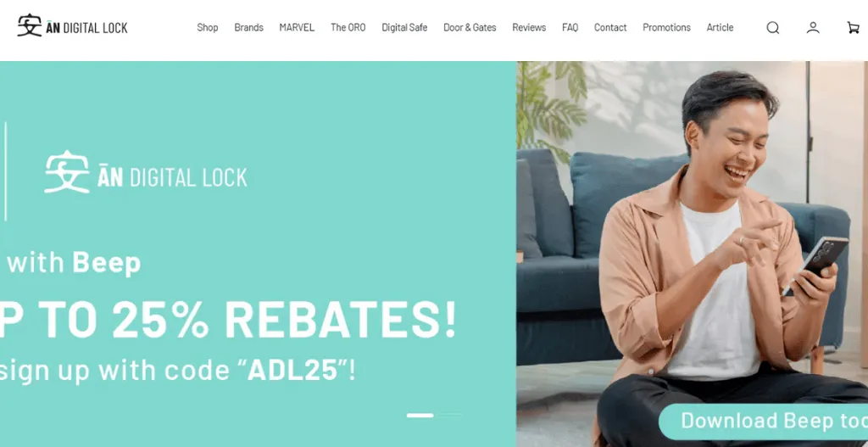Open the shopping cart icon
The height and width of the screenshot is (447, 868).
[853, 28]
